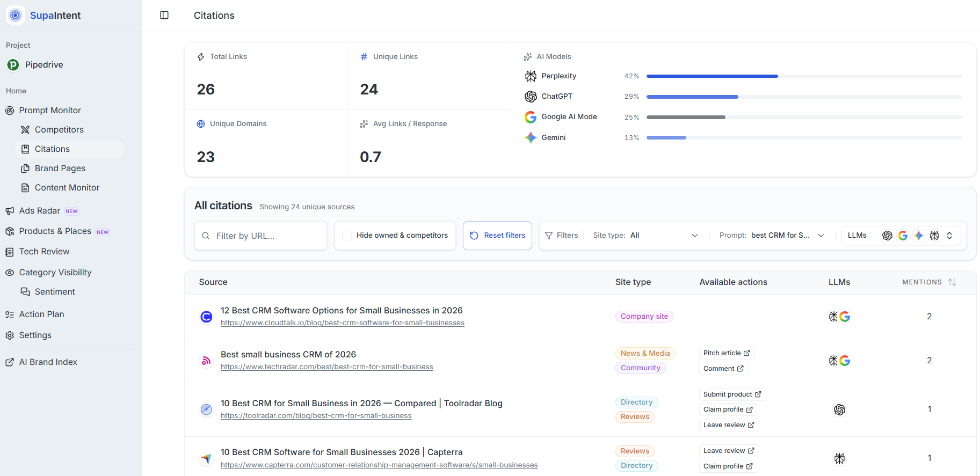
Task: Click the Prompt Monitor target icon
Action: point(10,111)
